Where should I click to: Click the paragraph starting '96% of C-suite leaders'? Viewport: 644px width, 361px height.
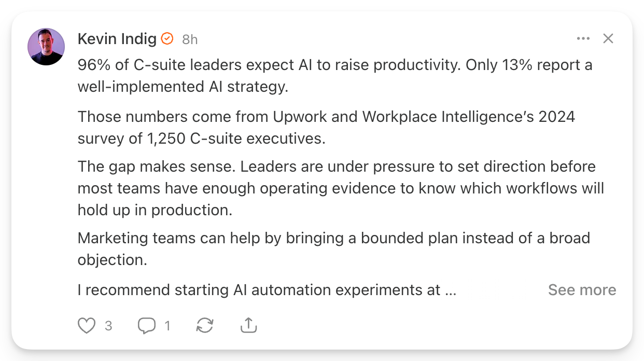[x=335, y=76]
